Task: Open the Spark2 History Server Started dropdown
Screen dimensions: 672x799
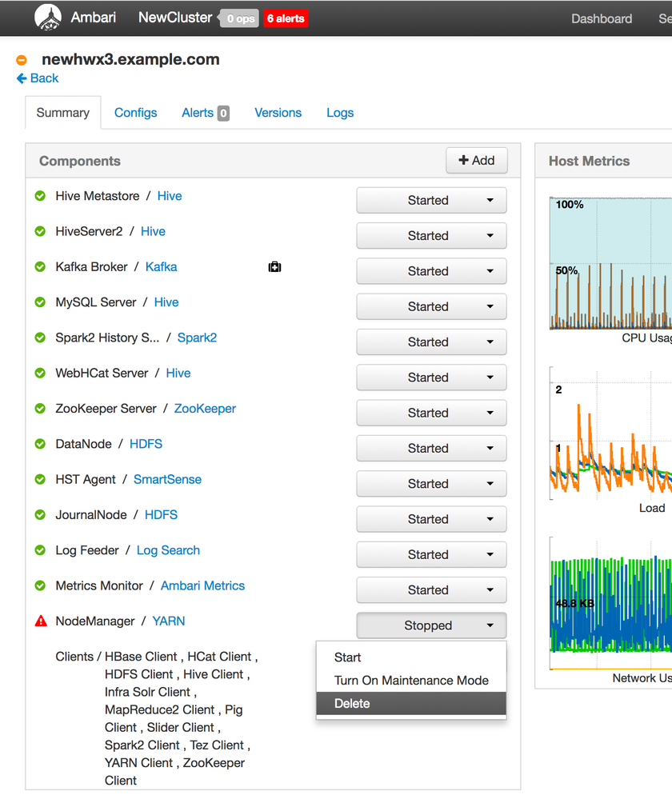Action: click(431, 342)
